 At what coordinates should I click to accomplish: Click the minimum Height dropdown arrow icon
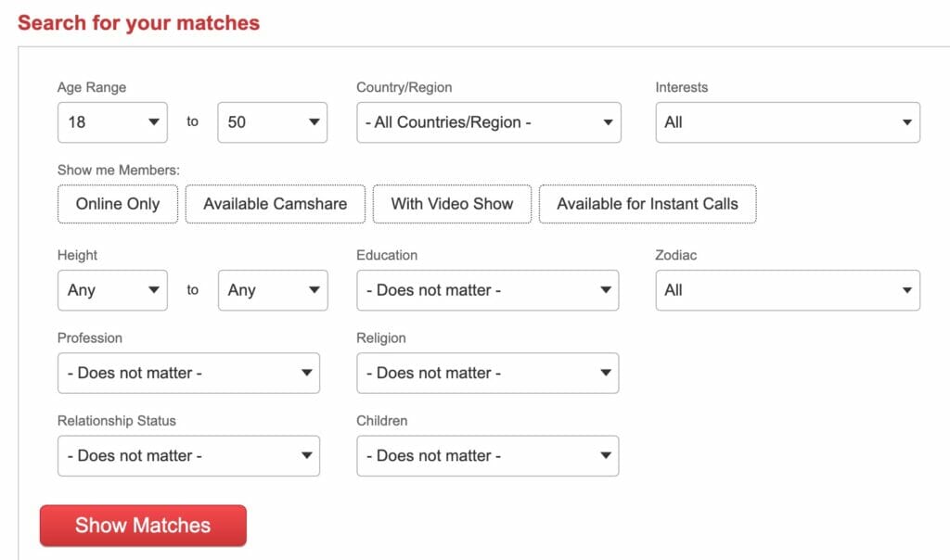click(153, 290)
